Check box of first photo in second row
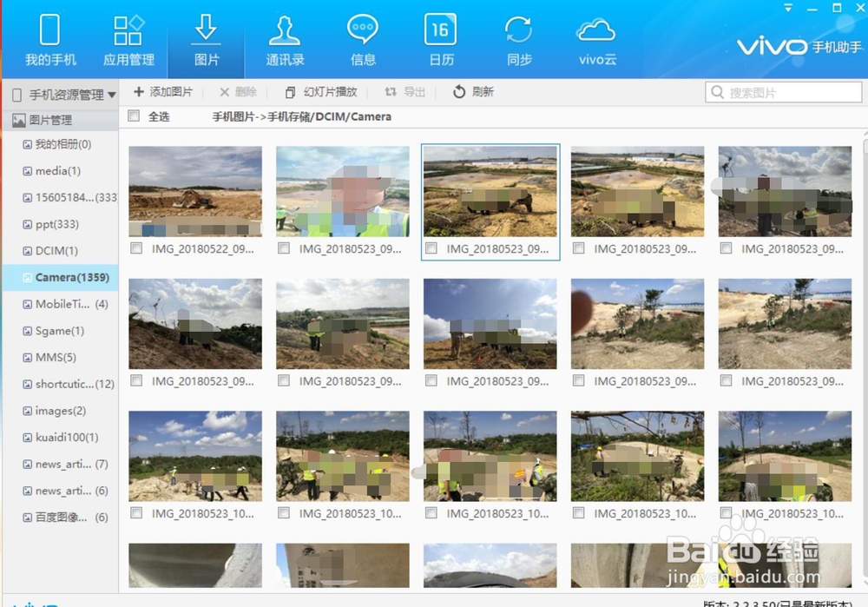Screen dimensions: 868x607 [x=136, y=380]
